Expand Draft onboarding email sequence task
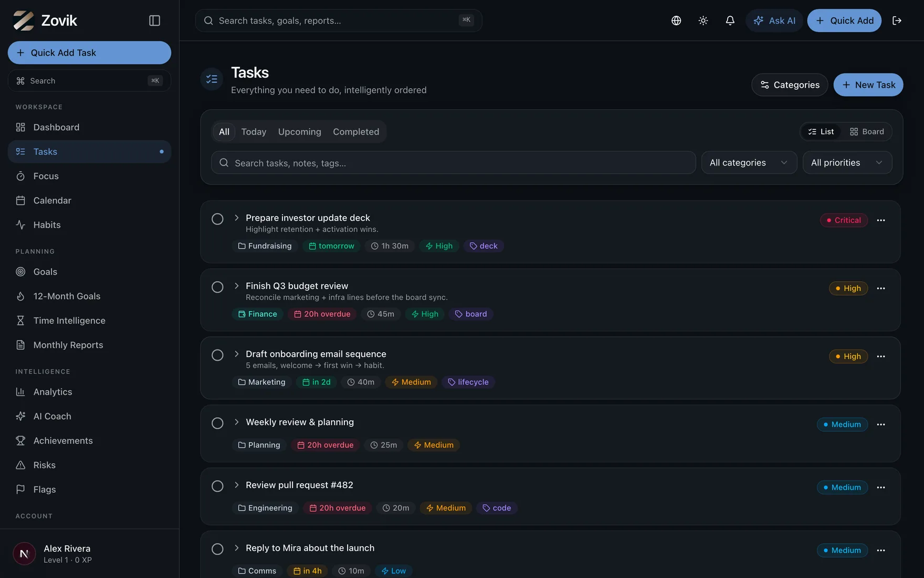The height and width of the screenshot is (578, 924). pyautogui.click(x=236, y=354)
